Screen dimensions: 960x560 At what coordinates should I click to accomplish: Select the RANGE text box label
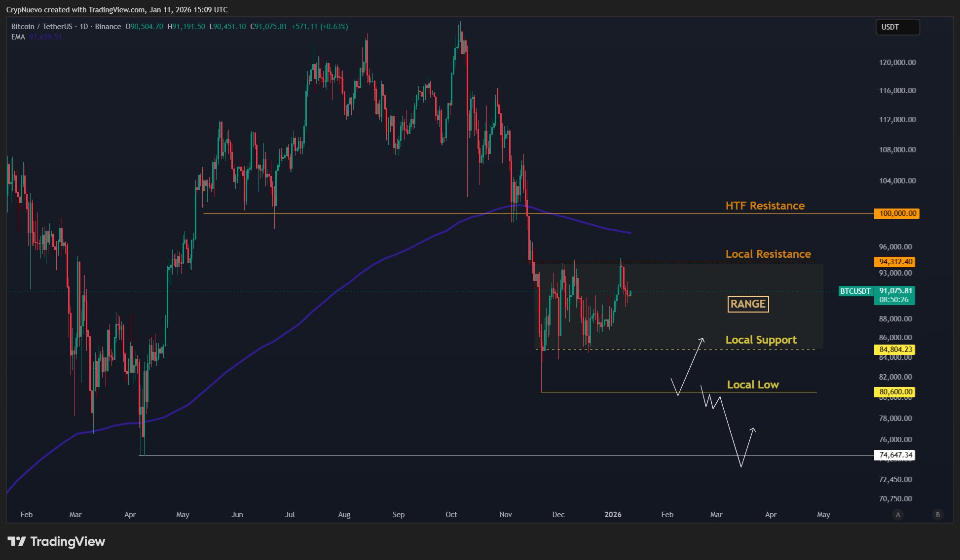click(748, 304)
